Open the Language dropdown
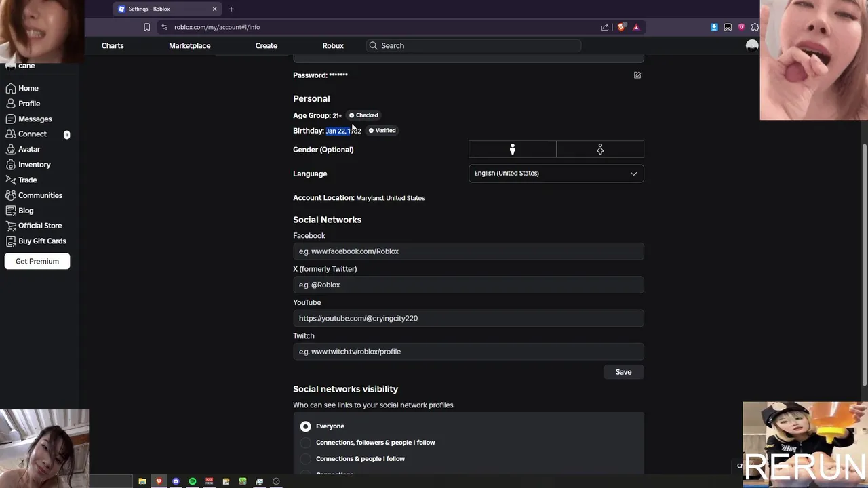This screenshot has width=868, height=488. coord(556,174)
